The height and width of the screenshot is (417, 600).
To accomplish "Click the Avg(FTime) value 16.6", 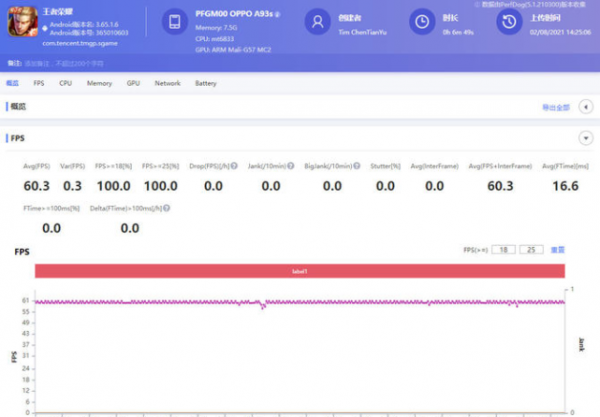I will click(566, 186).
